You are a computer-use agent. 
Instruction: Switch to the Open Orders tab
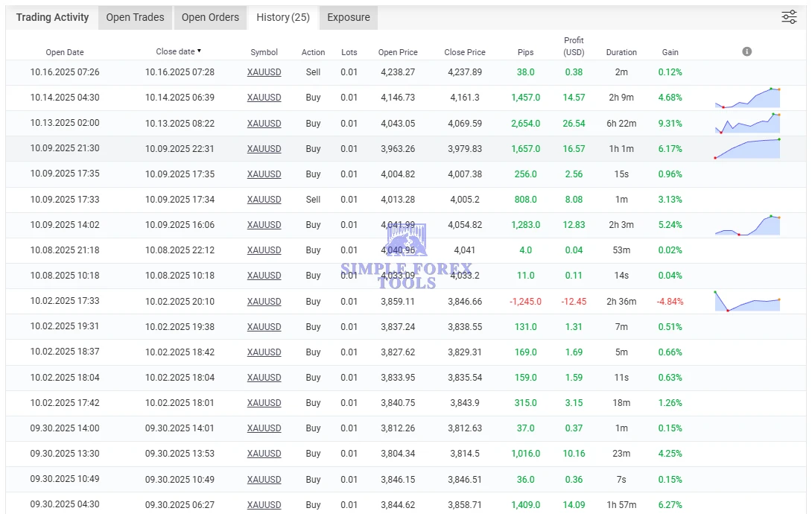(x=210, y=17)
